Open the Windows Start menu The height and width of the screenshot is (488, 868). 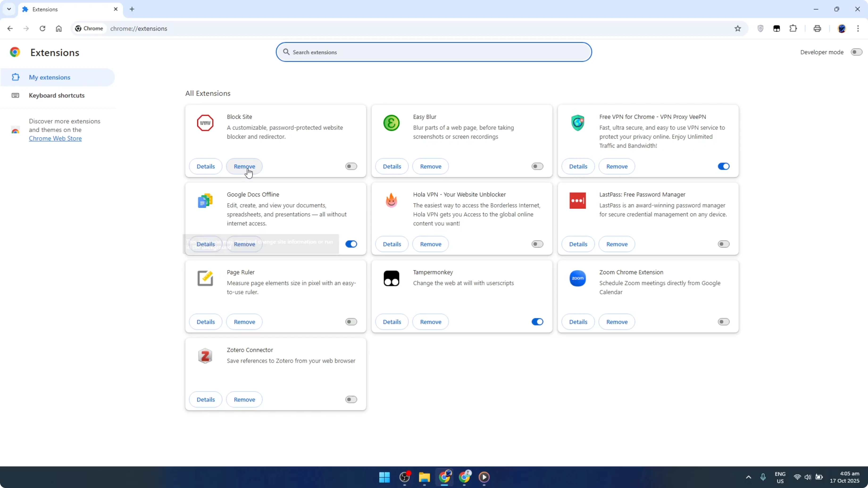tap(384, 477)
